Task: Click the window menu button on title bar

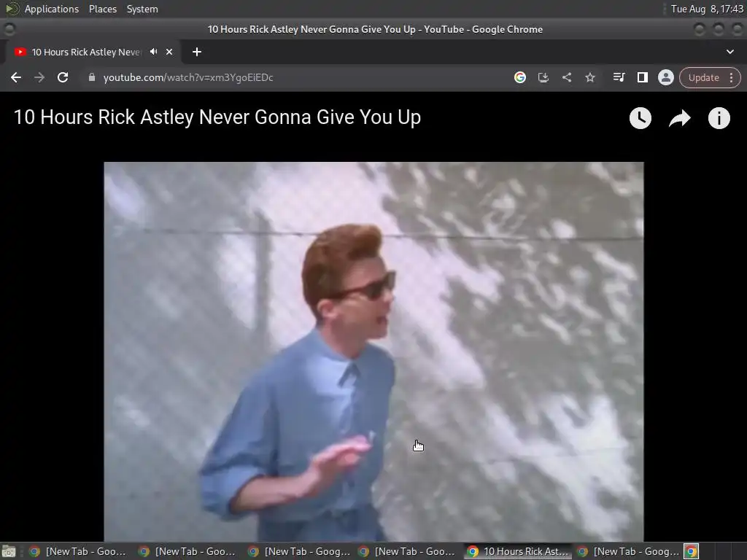Action: (x=9, y=29)
